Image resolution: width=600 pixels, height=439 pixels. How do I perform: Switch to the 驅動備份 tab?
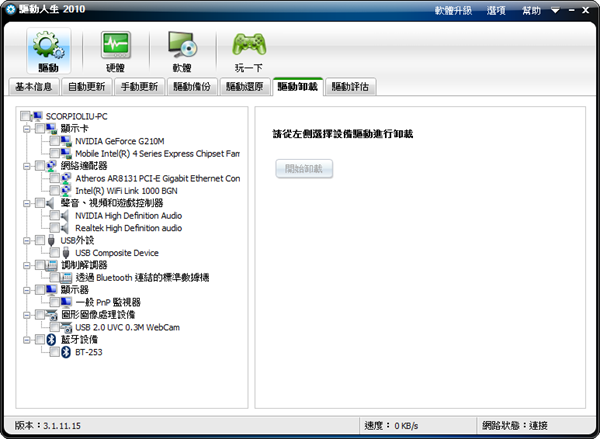point(192,87)
